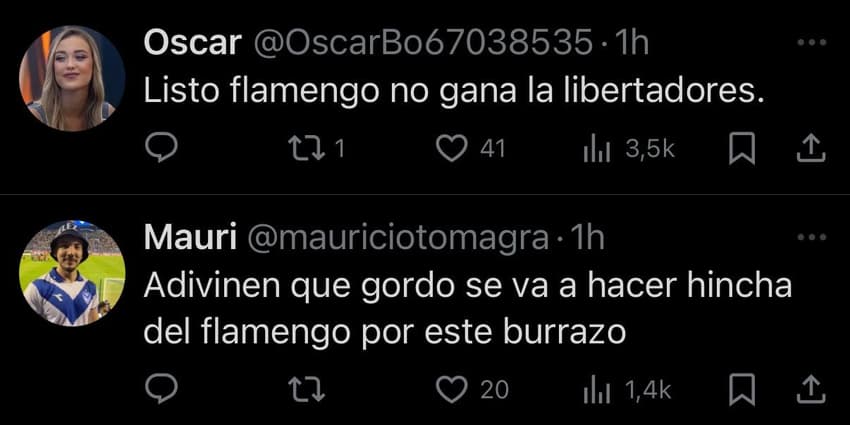
Task: Open @OscarBo67038535 profile handle
Action: (x=422, y=42)
